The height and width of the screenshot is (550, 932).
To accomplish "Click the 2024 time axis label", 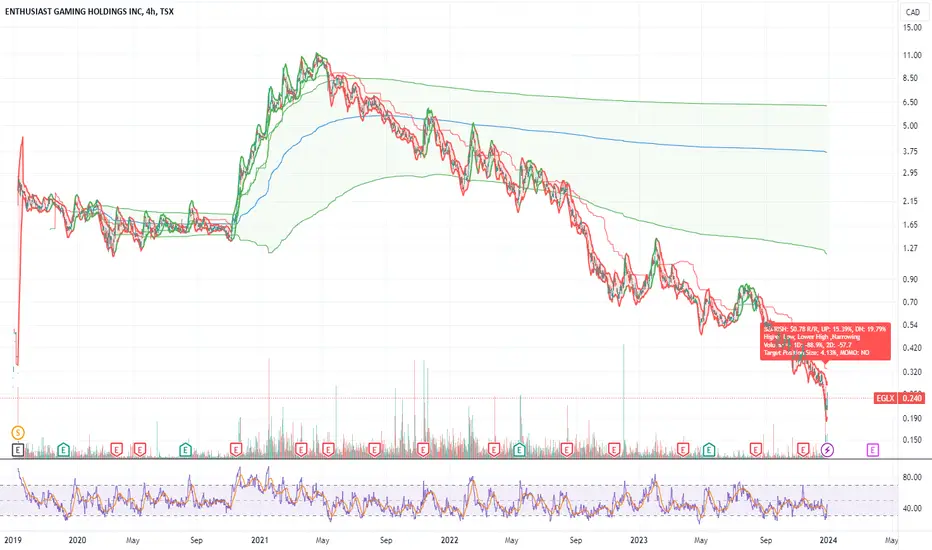I will (828, 540).
